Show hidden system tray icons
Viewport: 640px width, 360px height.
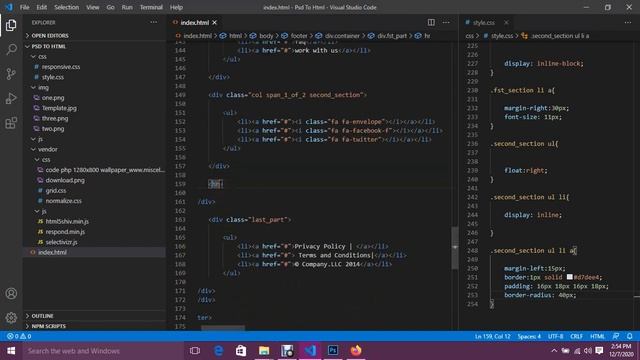pyautogui.click(x=554, y=351)
